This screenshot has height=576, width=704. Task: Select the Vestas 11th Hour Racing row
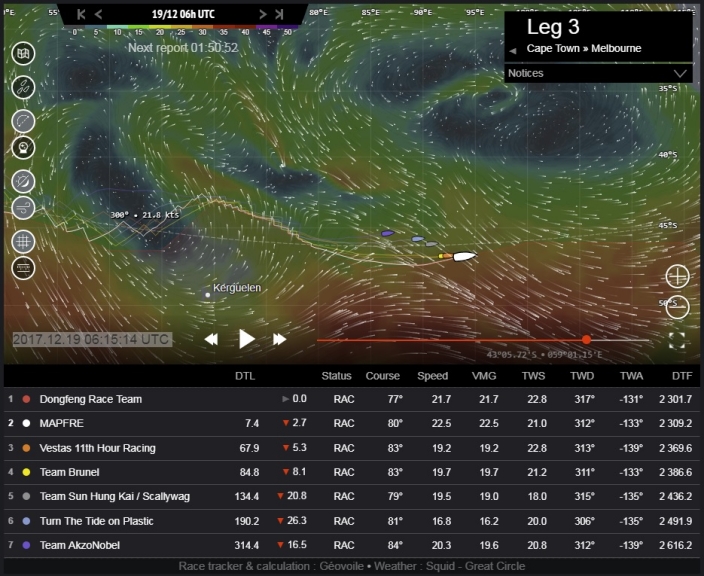tap(352, 448)
